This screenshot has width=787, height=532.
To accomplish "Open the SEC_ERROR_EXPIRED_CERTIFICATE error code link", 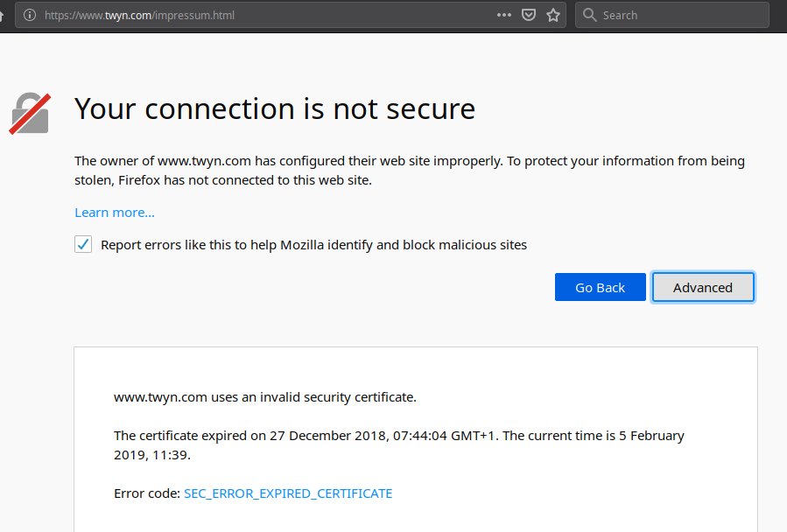I will coord(288,493).
